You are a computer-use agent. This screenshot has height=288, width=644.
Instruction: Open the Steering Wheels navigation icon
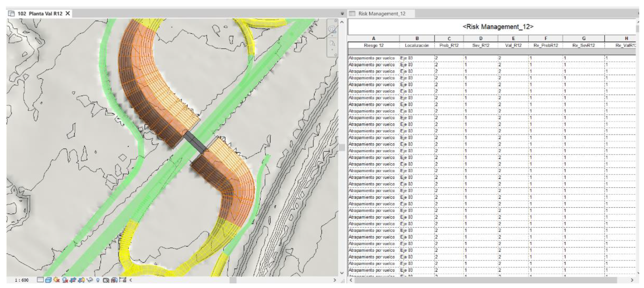332,29
